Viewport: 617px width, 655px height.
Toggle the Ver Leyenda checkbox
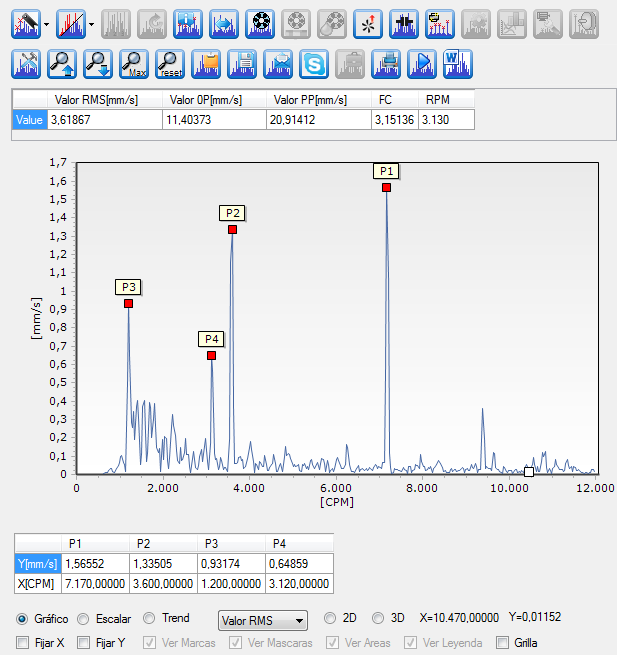click(410, 642)
